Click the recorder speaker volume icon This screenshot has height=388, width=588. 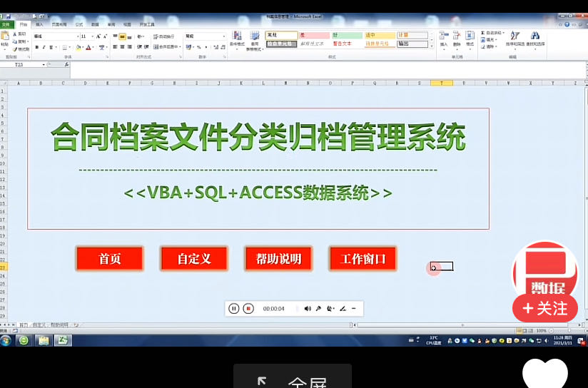[x=308, y=309]
